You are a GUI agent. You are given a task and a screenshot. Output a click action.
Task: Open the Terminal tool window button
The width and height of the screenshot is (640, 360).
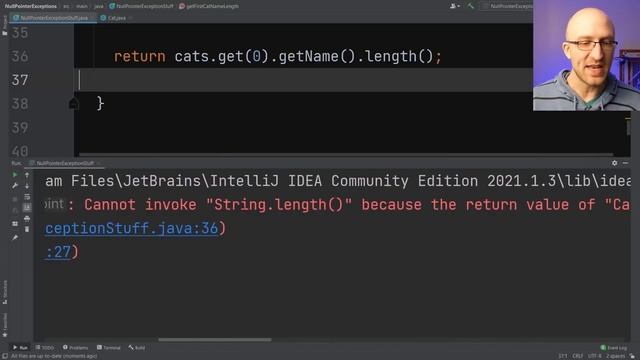point(109,348)
